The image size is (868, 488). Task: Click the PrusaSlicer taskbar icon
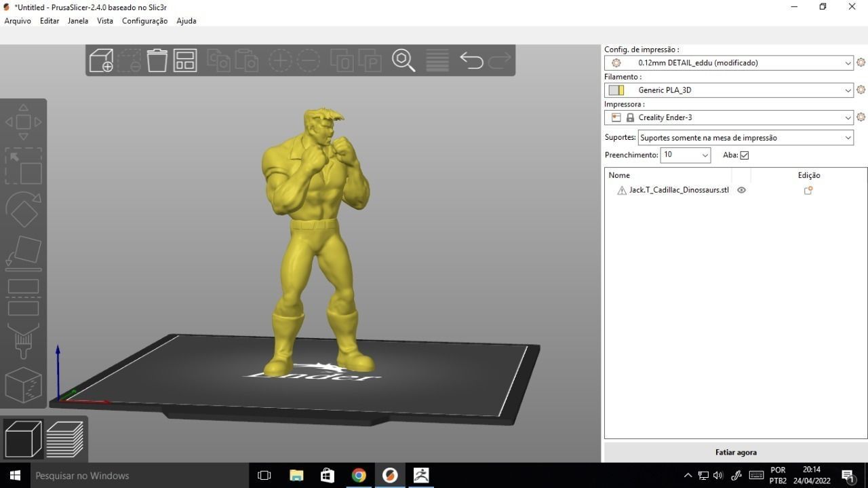coord(390,475)
